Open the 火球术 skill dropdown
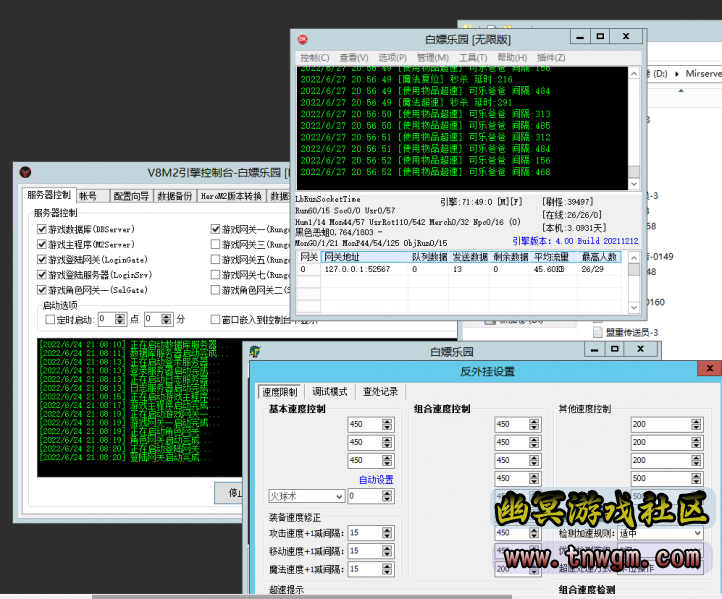The height and width of the screenshot is (599, 722). (x=339, y=496)
